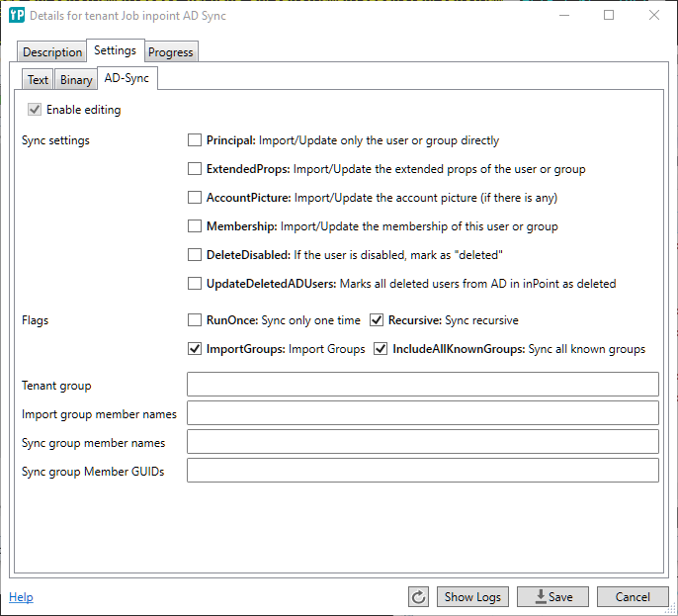This screenshot has width=678, height=616.
Task: Minimize the tenant job details window
Action: pyautogui.click(x=564, y=15)
